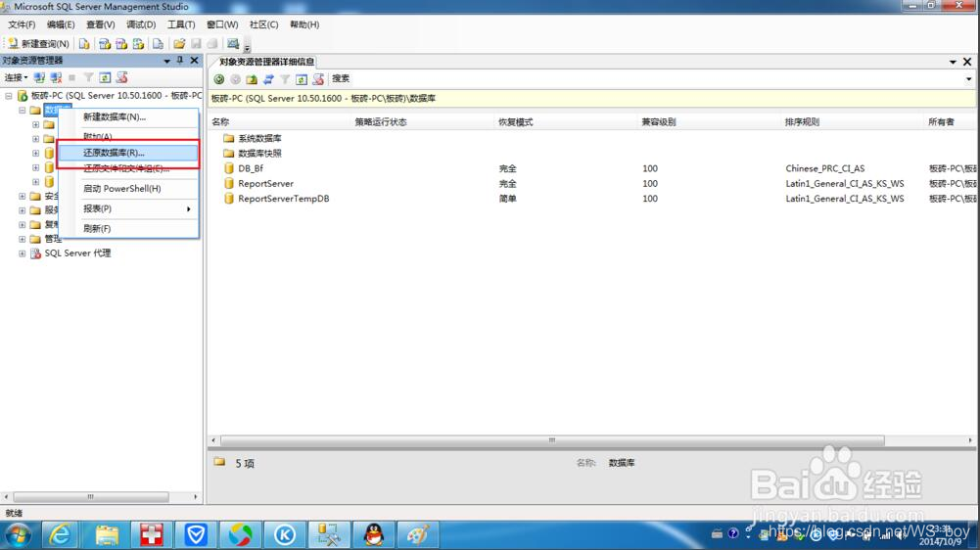Click the open file folder toolbar icon

(x=179, y=43)
